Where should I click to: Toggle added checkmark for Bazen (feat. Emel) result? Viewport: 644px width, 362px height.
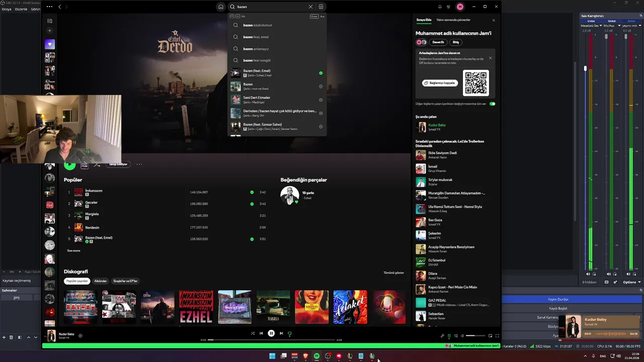(x=320, y=73)
